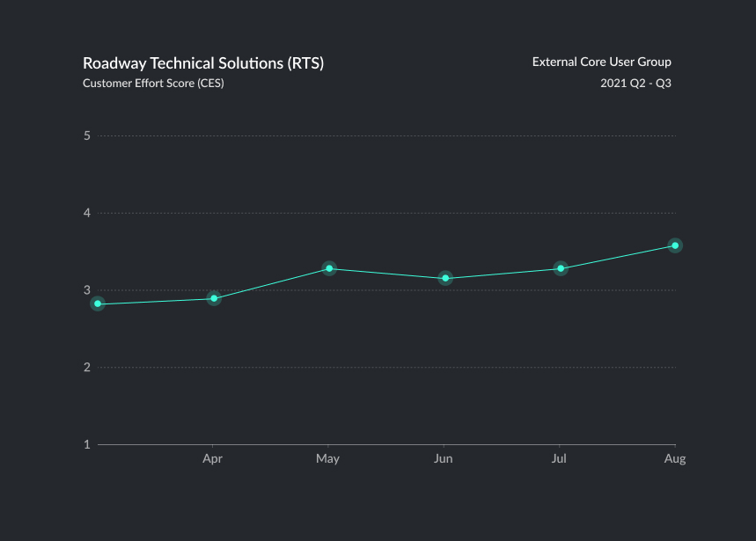This screenshot has height=541, width=756.
Task: Click the chart title Roadway Technical Solutions (RTS)
Action: (x=203, y=63)
